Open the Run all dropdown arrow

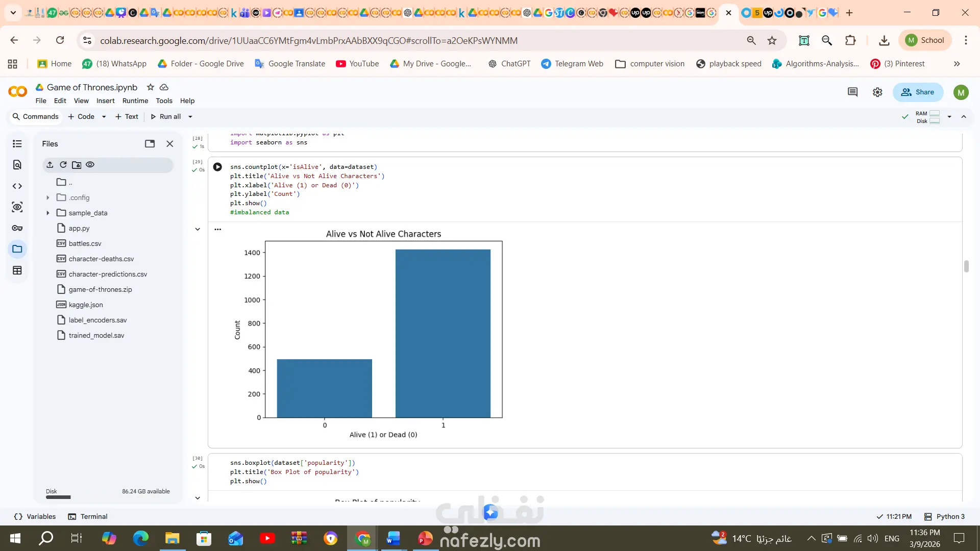point(190,117)
